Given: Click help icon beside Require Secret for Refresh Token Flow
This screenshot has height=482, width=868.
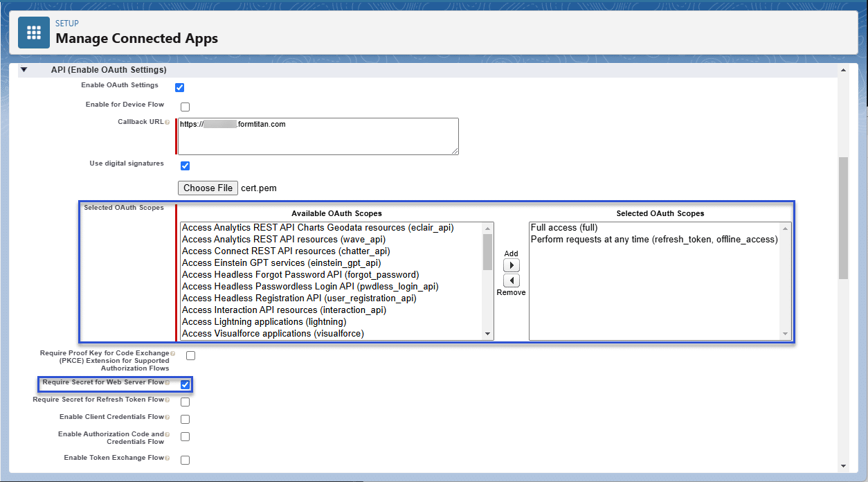Looking at the screenshot, I should coord(167,400).
